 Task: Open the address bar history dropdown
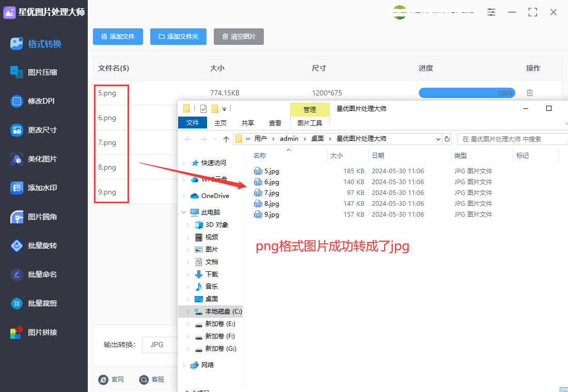pyautogui.click(x=438, y=139)
